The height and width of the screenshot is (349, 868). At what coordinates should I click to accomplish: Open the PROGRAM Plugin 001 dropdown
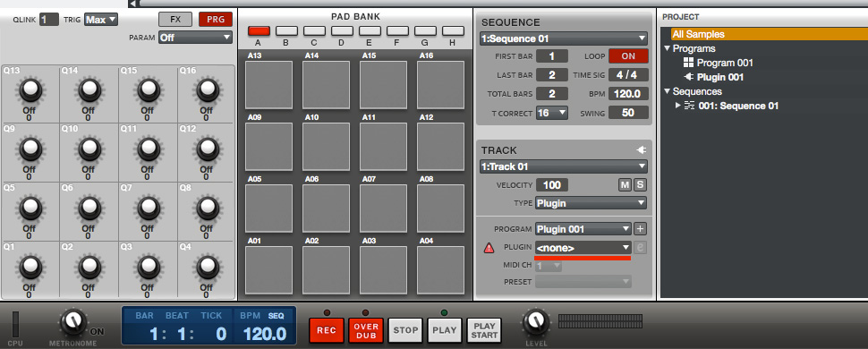[583, 229]
